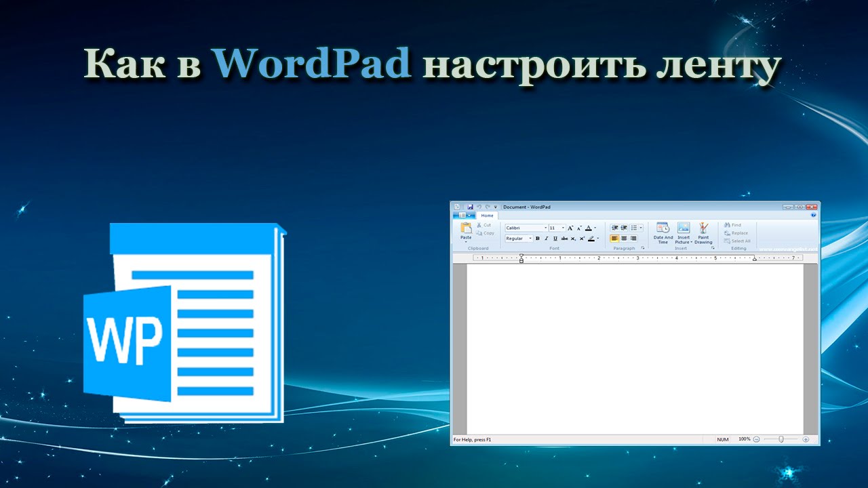Select Align Text Right
The width and height of the screenshot is (868, 488).
pyautogui.click(x=633, y=239)
